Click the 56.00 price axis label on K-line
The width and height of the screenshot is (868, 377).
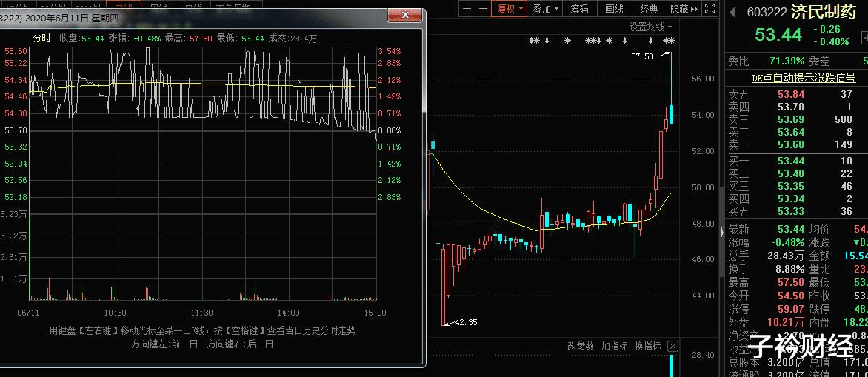(703, 79)
